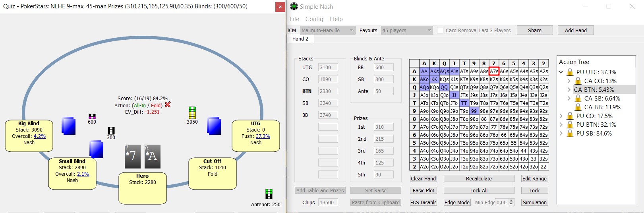Click the Small Blind face-down cards
The height and width of the screenshot is (213, 644).
[x=96, y=149]
